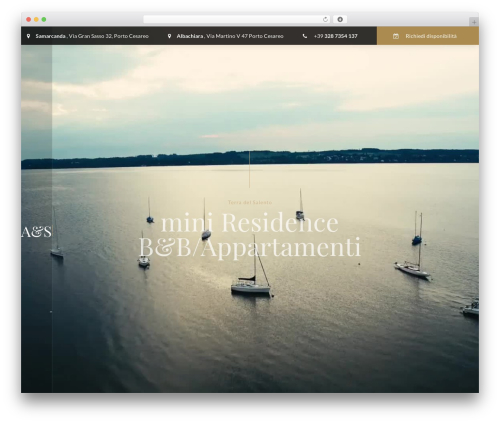Screen dimensions: 500x423
Task: Click the phone handset icon
Action: pyautogui.click(x=305, y=36)
